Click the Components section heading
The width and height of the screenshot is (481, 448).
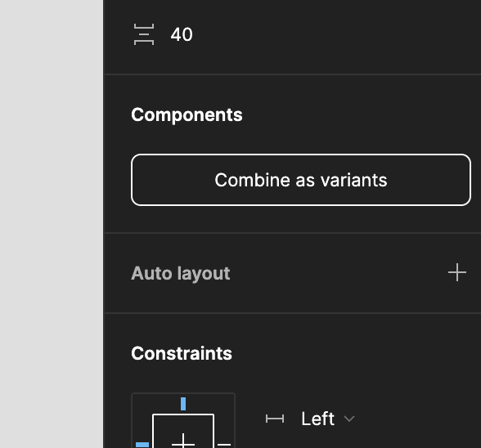[x=187, y=114]
